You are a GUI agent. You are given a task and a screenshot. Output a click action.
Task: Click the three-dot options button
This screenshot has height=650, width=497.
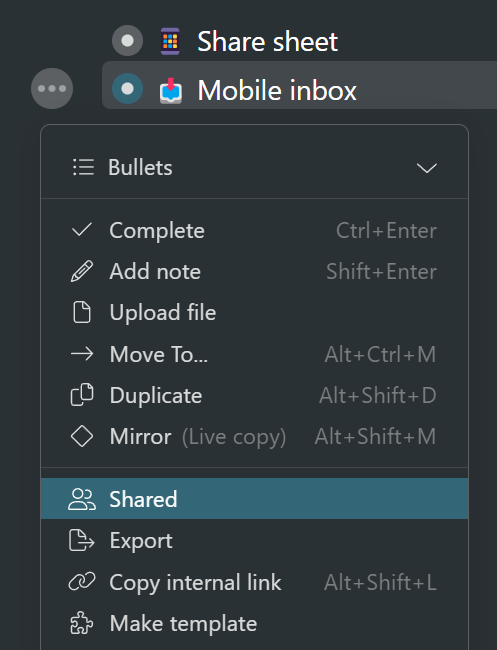(x=52, y=88)
